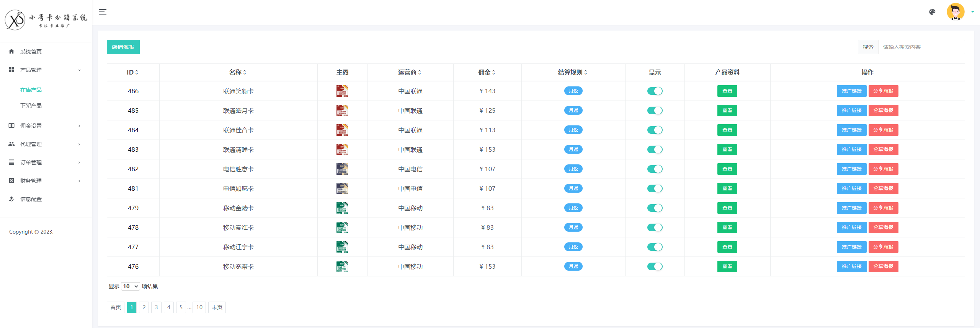Click the 财务管理 sidebar icon
Screen dimensions: 980x328
click(x=11, y=180)
